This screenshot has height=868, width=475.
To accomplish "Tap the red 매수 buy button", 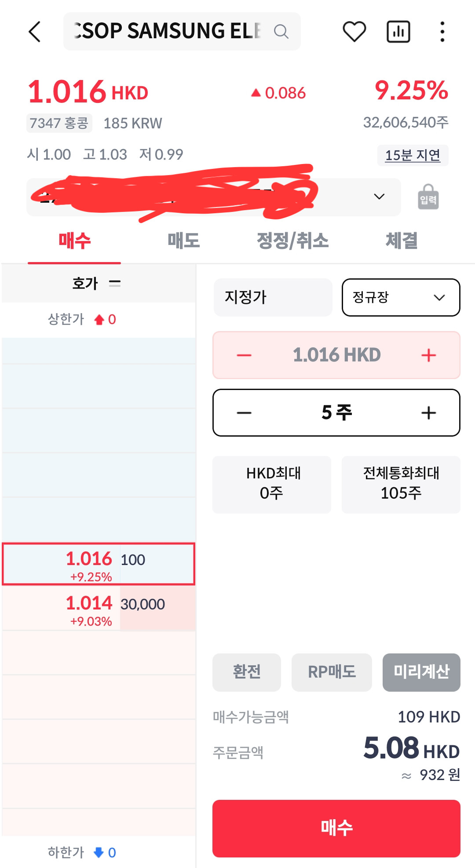I will pos(336,828).
